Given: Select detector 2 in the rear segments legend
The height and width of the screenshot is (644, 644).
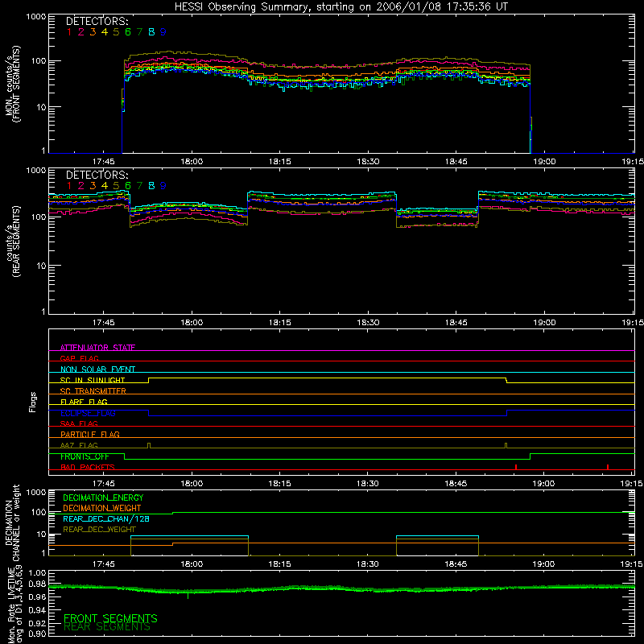Looking at the screenshot, I should 81,186.
